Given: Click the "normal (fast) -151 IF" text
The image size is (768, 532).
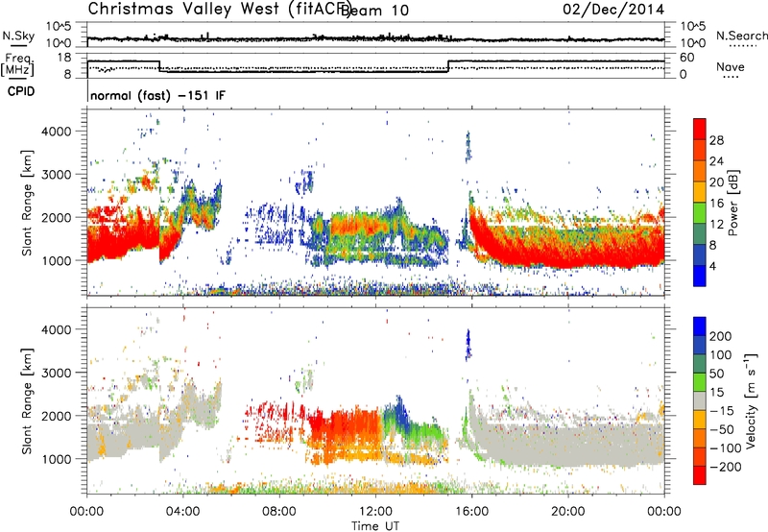Looking at the screenshot, I should tap(157, 95).
